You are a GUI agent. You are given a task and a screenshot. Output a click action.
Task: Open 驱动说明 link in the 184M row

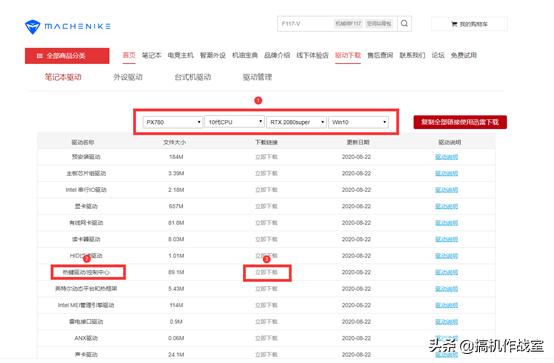tap(447, 157)
